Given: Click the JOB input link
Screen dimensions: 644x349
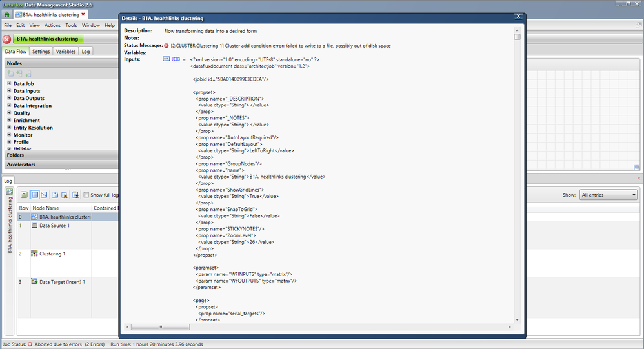Looking at the screenshot, I should click(x=176, y=59).
